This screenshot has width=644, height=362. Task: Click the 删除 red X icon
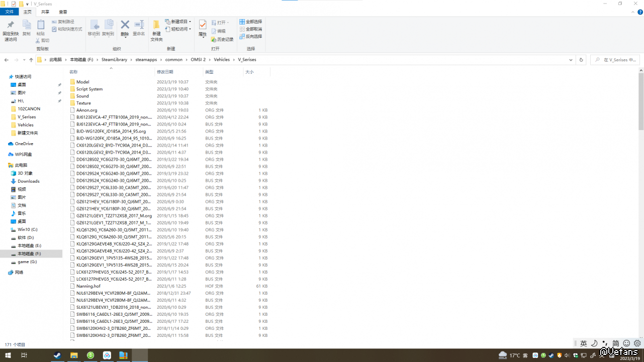(125, 25)
